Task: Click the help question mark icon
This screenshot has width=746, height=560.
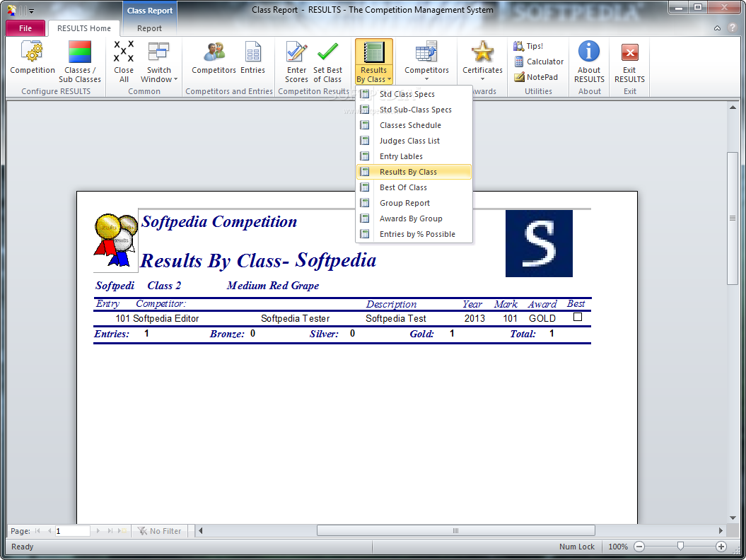Action: click(x=732, y=28)
